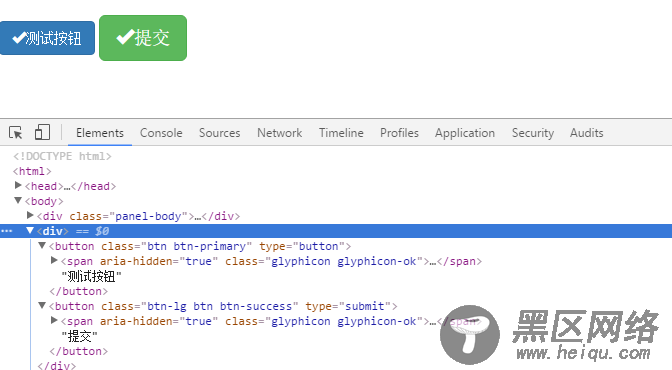
Task: Select the </button> line after 测试按钮
Action: 78,292
